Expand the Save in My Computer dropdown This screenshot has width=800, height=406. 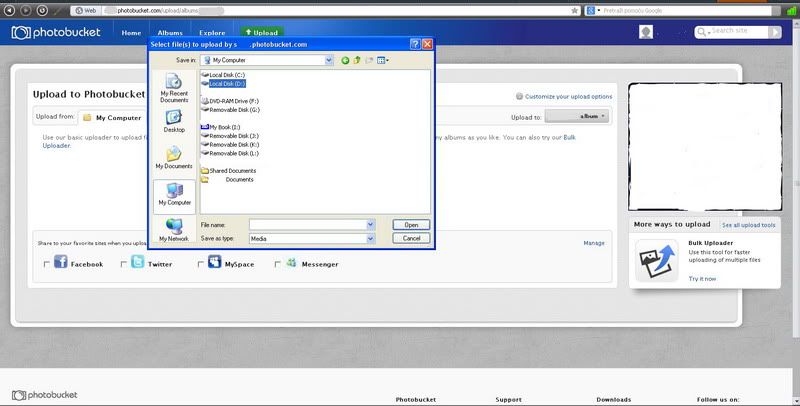[329, 60]
